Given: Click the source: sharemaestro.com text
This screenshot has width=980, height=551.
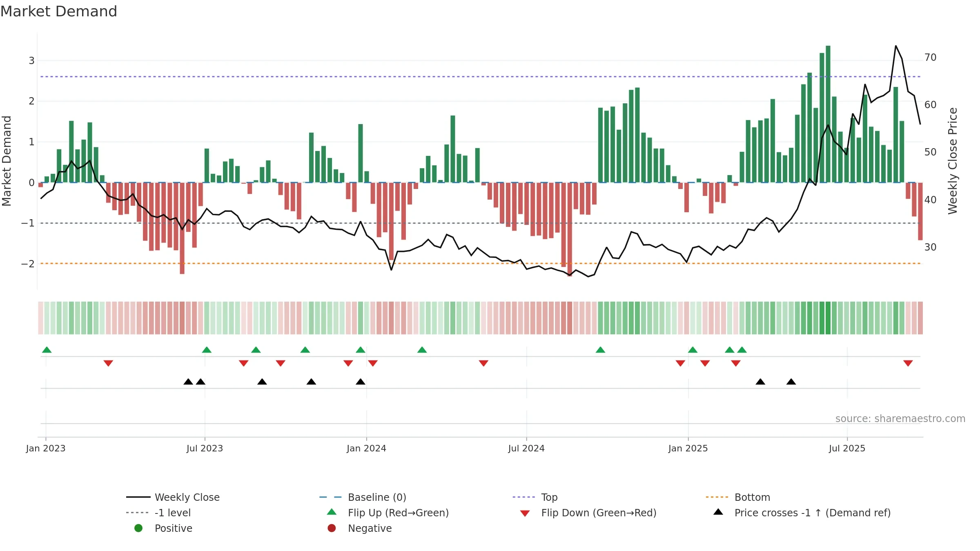Looking at the screenshot, I should pos(900,418).
